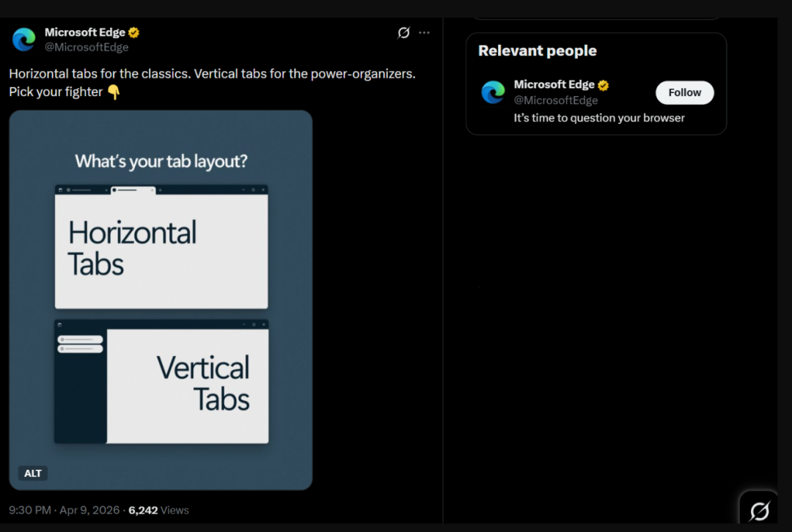
Task: Open Microsoft Edge avatar on the post
Action: coord(23,40)
